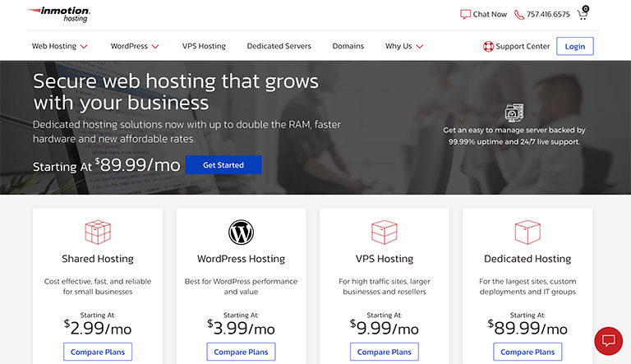Image resolution: width=631 pixels, height=364 pixels.
Task: Click the Chat Now link text
Action: tap(490, 15)
